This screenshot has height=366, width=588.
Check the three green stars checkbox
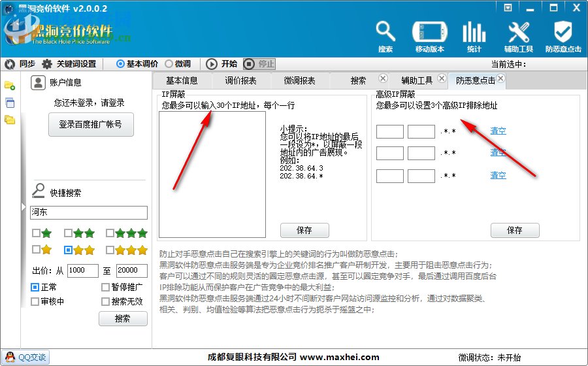click(x=110, y=233)
